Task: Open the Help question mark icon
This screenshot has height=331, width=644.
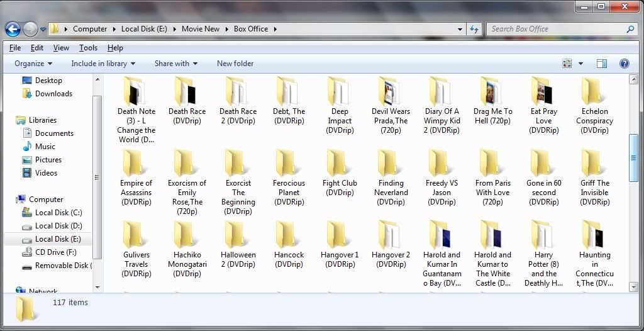Action: click(x=624, y=64)
